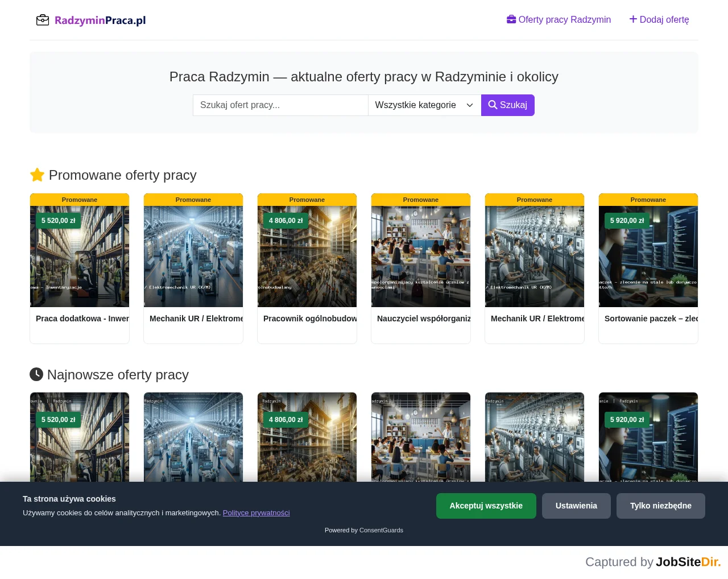Choose Tylko niezbędne cookies

tap(661, 506)
